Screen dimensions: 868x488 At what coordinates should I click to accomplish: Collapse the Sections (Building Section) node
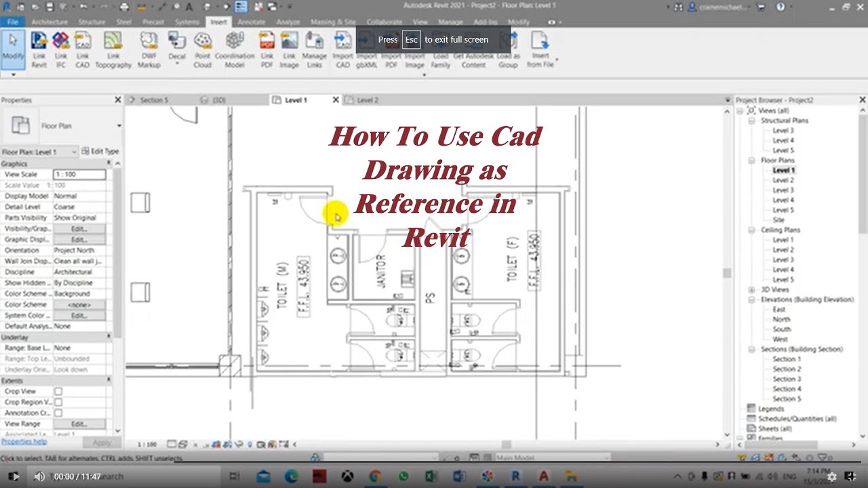(x=752, y=349)
